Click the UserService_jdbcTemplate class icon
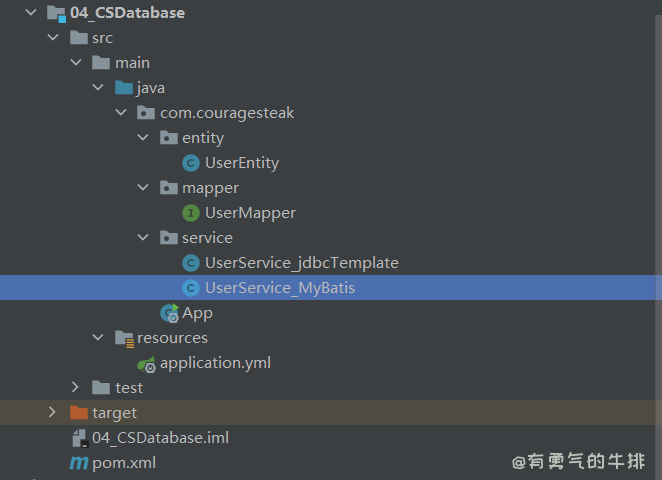 [190, 263]
